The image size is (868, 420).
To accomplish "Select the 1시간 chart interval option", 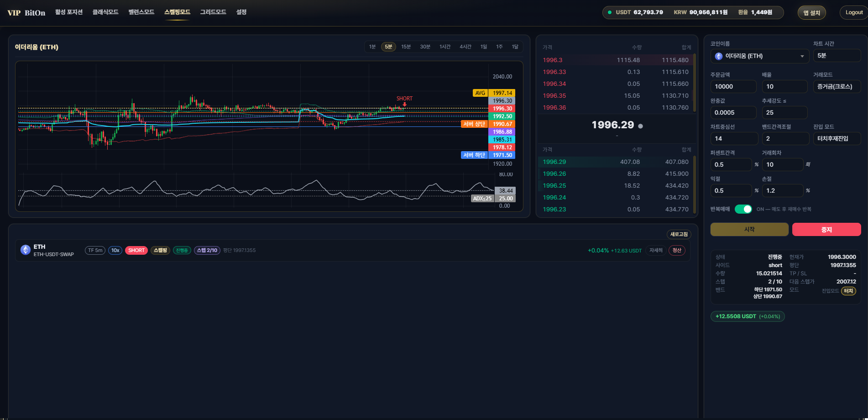I will tap(444, 47).
